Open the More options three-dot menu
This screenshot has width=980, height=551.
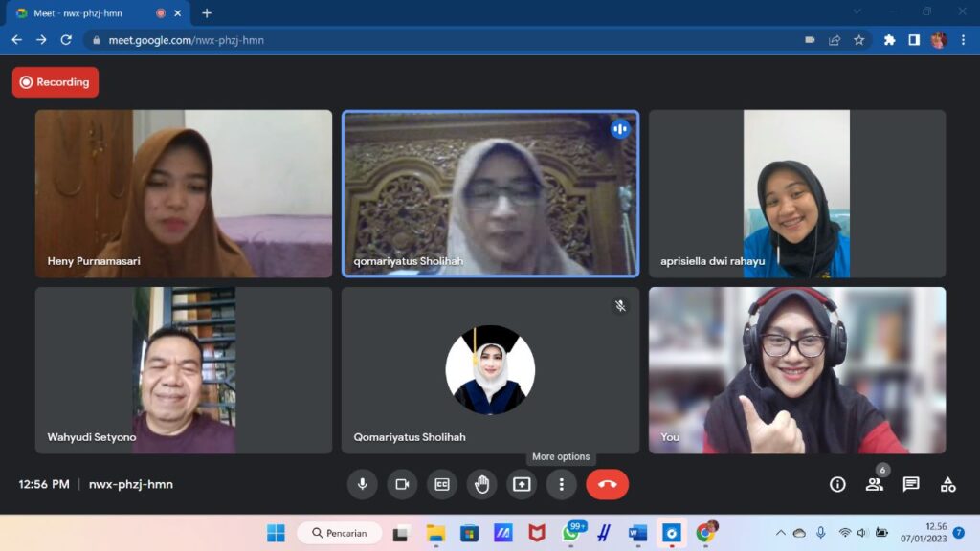coord(561,484)
